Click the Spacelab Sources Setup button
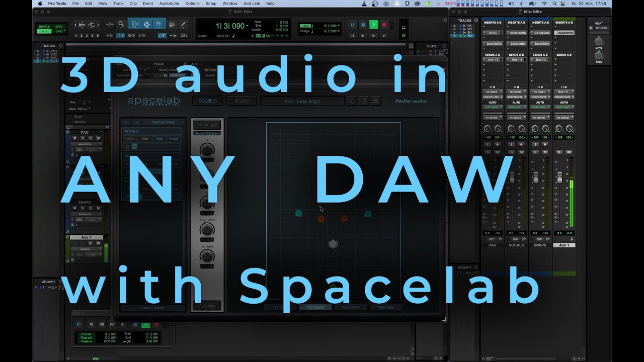644x362 pixels. click(164, 122)
